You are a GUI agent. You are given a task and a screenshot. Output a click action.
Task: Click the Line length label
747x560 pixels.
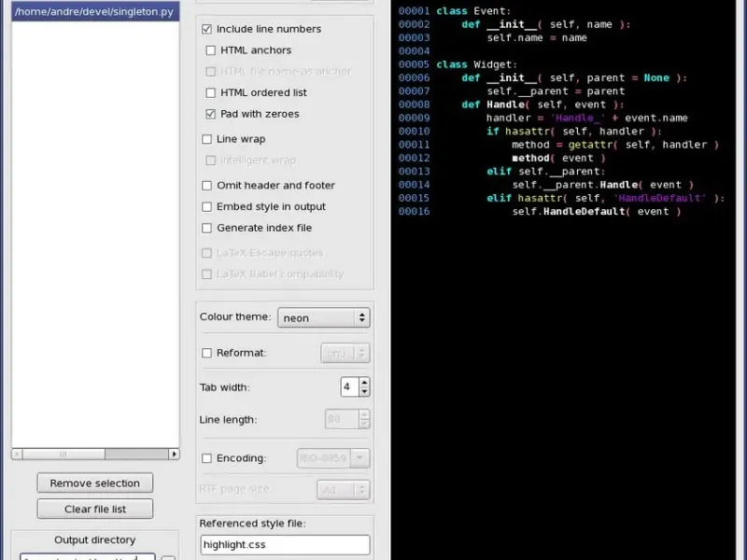[228, 419]
